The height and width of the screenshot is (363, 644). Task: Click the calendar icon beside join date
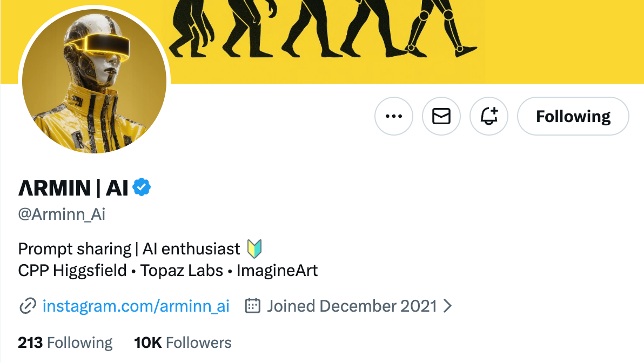252,306
